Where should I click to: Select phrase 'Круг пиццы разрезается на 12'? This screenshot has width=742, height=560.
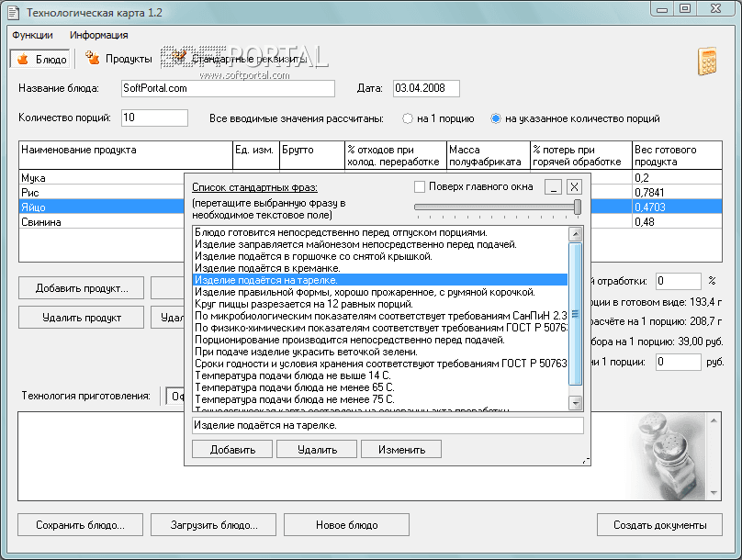pos(380,304)
